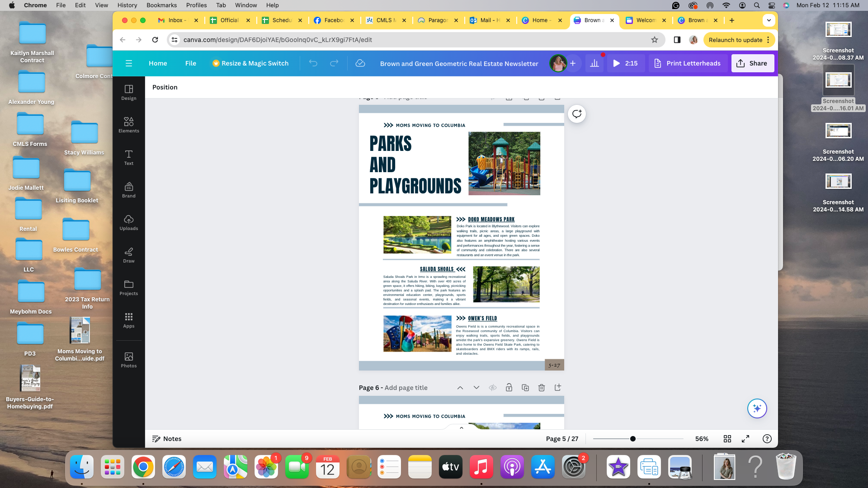This screenshot has width=868, height=488.
Task: Toggle Chrome side panel
Action: point(677,40)
